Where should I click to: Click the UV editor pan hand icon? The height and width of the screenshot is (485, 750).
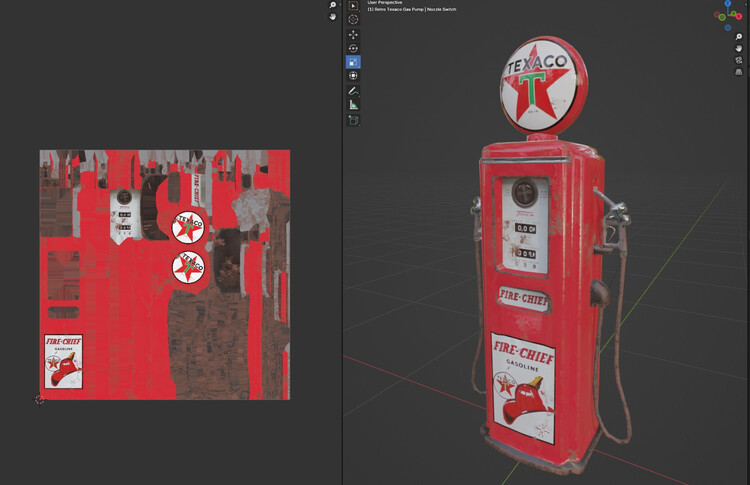pos(333,17)
